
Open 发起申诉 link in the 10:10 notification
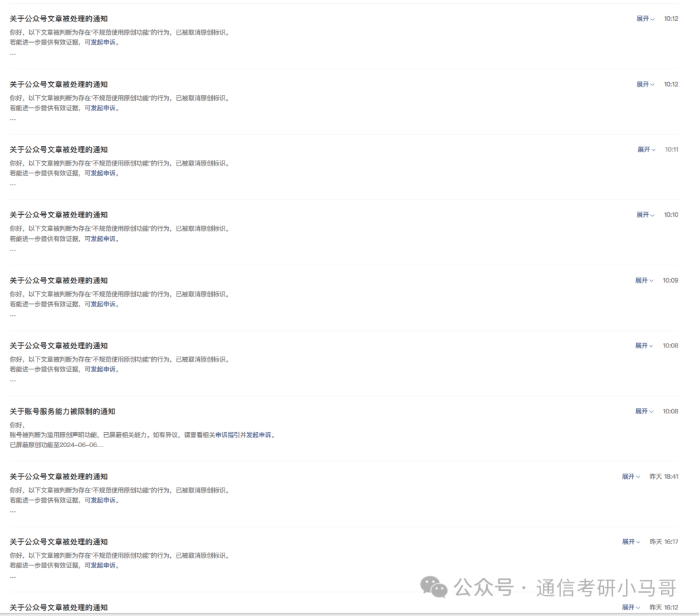(104, 239)
